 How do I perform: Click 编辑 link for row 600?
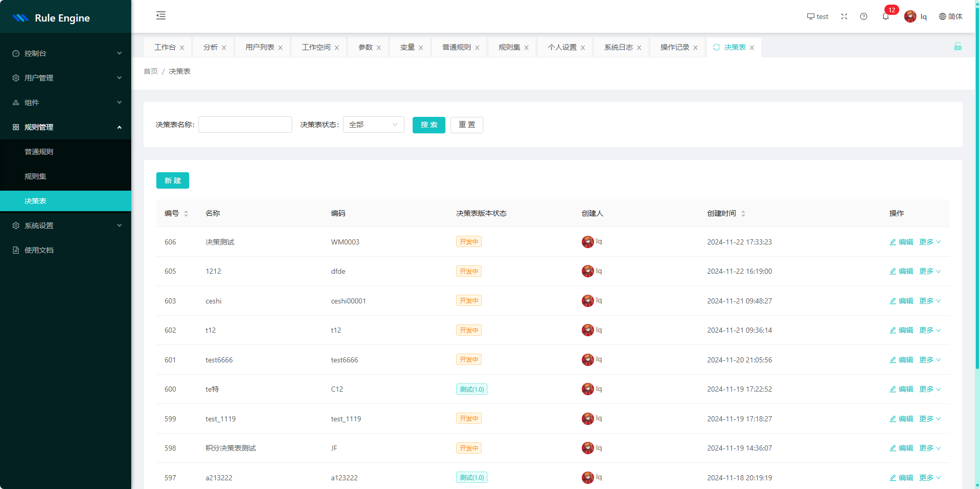pyautogui.click(x=901, y=389)
